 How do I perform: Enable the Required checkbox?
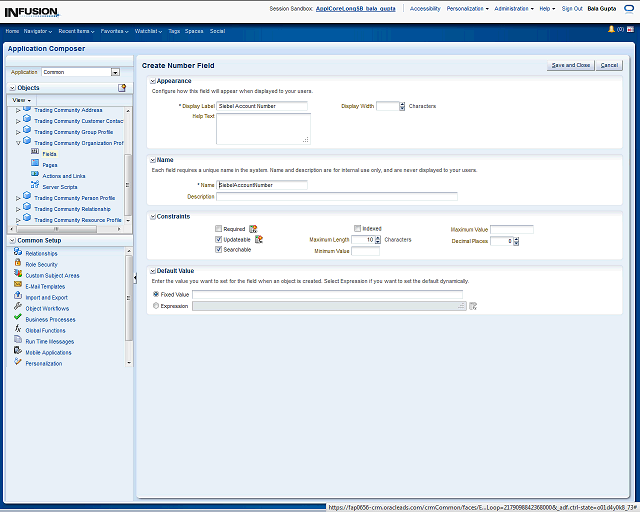pos(219,229)
